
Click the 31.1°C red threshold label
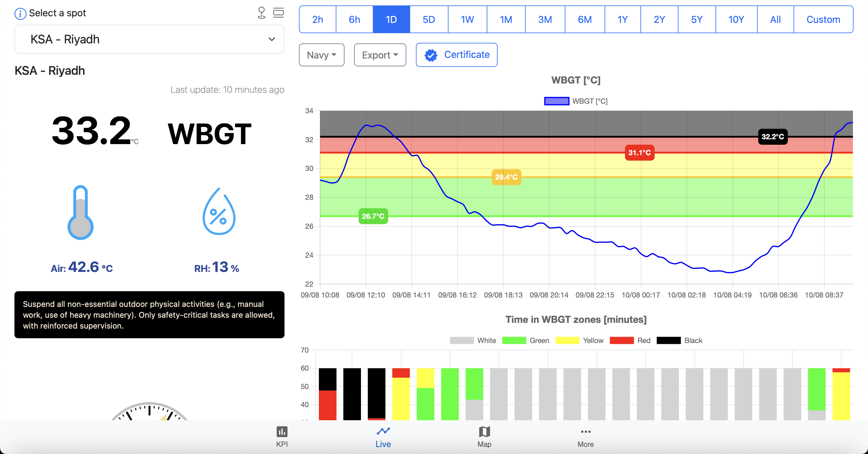640,153
